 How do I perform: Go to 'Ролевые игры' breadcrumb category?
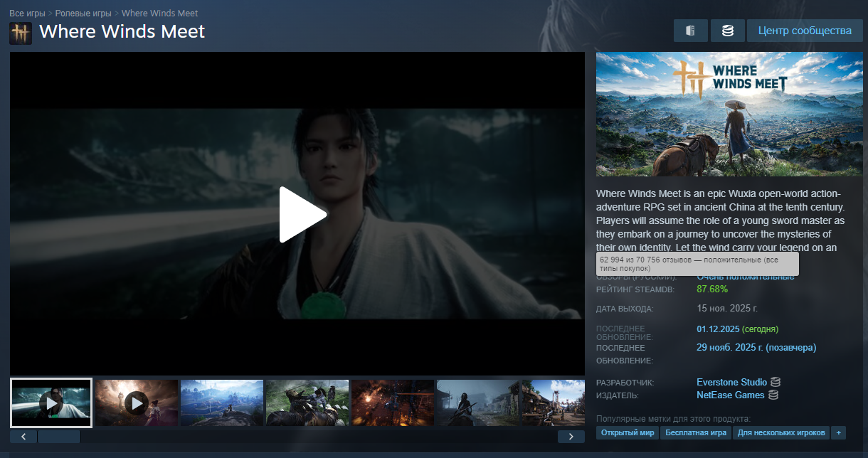83,14
